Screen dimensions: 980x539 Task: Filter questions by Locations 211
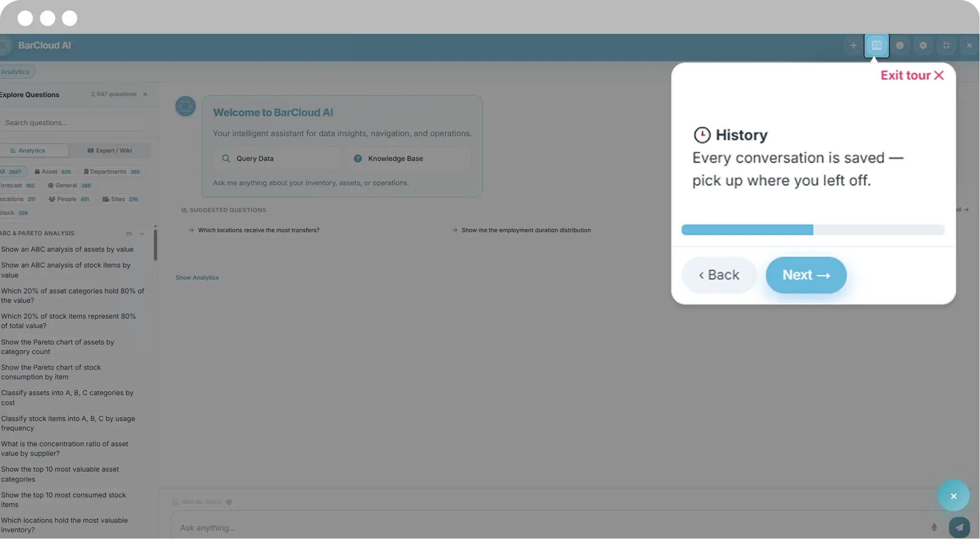[x=18, y=199]
